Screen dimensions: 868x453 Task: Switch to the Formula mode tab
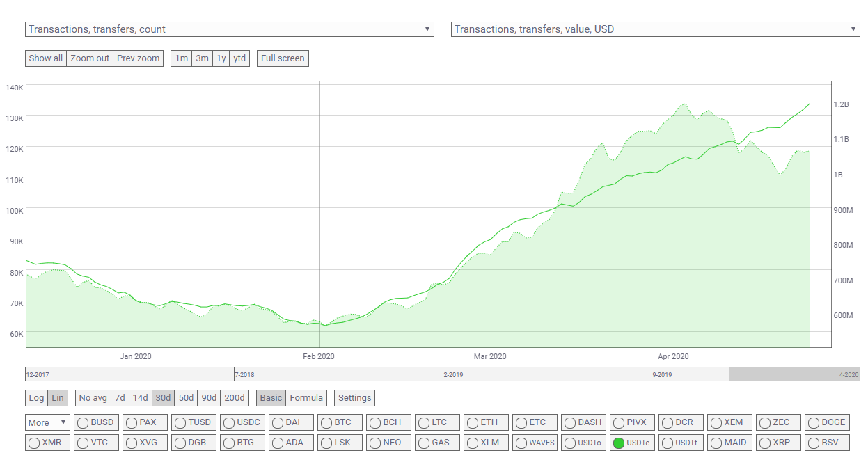pos(306,398)
